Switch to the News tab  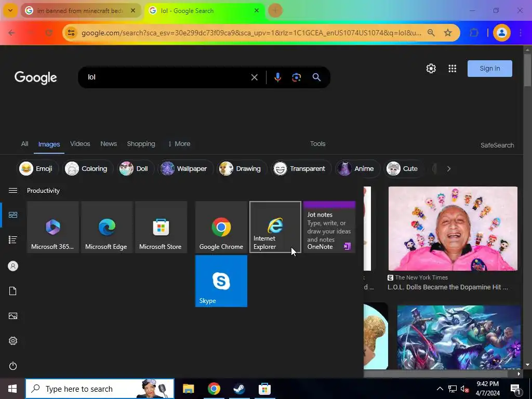pyautogui.click(x=109, y=144)
